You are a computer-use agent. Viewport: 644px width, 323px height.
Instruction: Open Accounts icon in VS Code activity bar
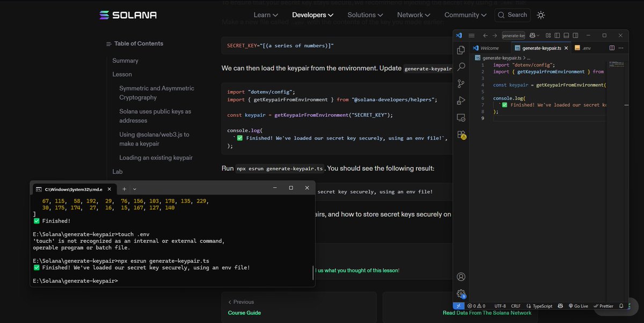click(x=460, y=277)
